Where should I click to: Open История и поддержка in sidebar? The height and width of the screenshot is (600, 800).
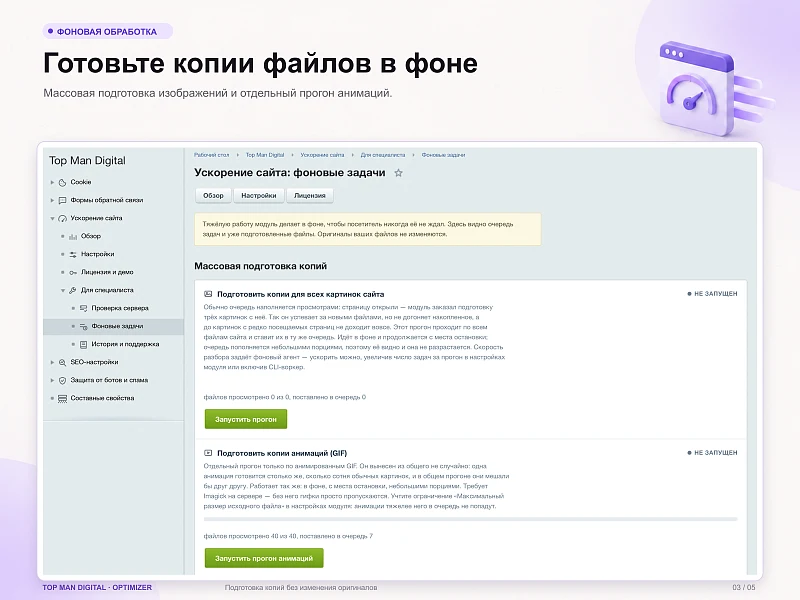(x=126, y=344)
